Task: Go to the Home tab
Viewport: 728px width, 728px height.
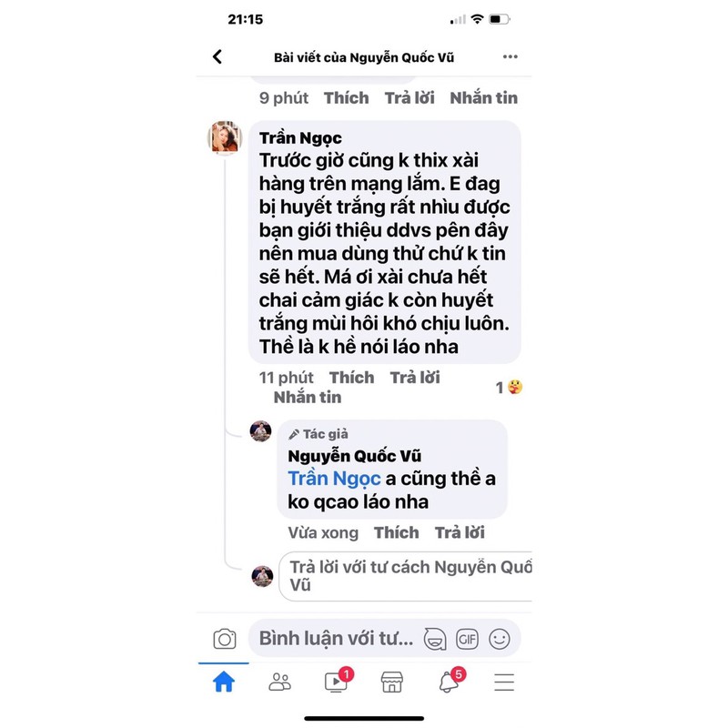Action: click(224, 682)
